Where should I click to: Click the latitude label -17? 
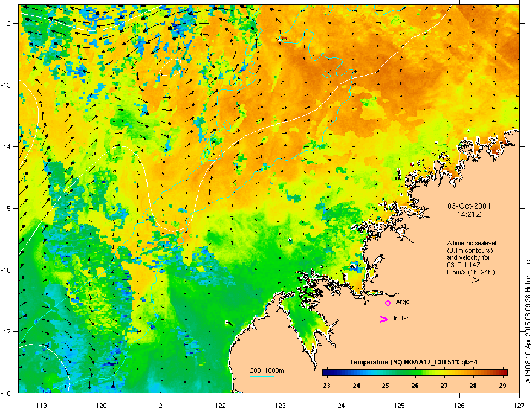pos(7,331)
